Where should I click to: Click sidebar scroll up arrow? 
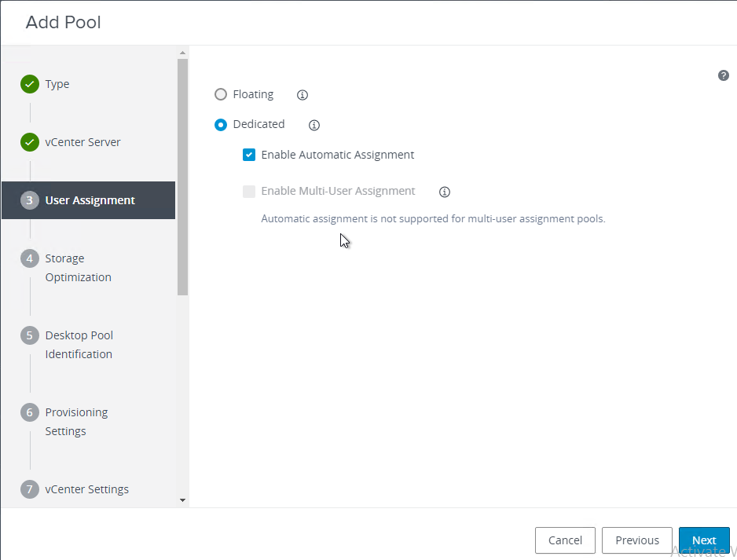pyautogui.click(x=182, y=53)
